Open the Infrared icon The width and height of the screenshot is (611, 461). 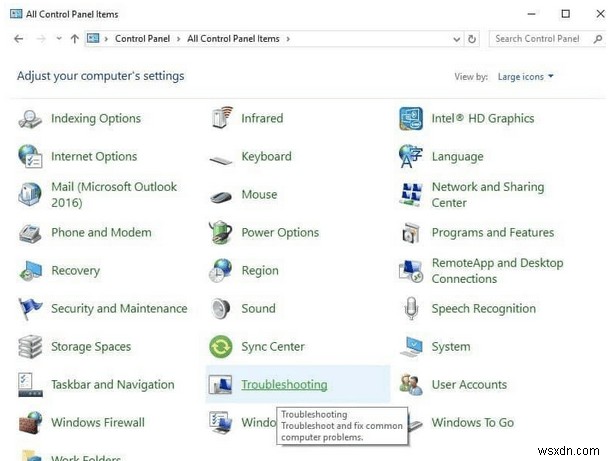221,118
